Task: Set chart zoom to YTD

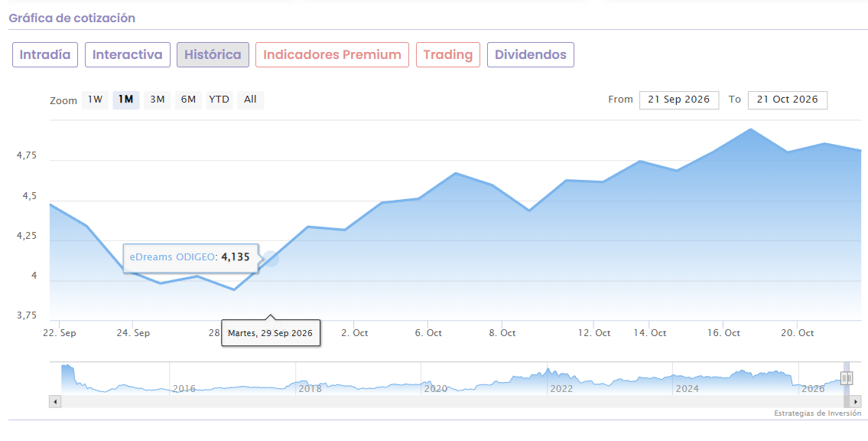Action: coord(219,100)
